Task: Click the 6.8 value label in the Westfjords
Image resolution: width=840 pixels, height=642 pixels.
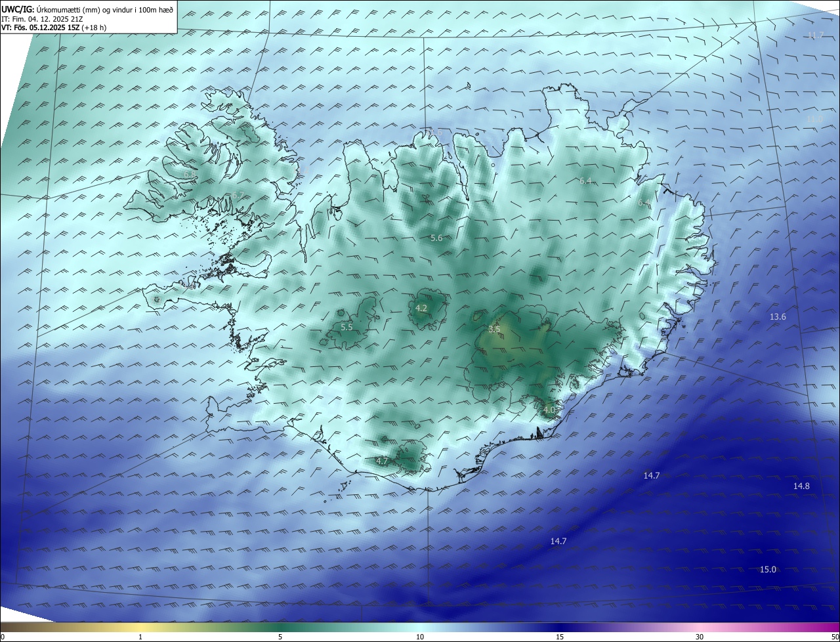Action: click(188, 175)
